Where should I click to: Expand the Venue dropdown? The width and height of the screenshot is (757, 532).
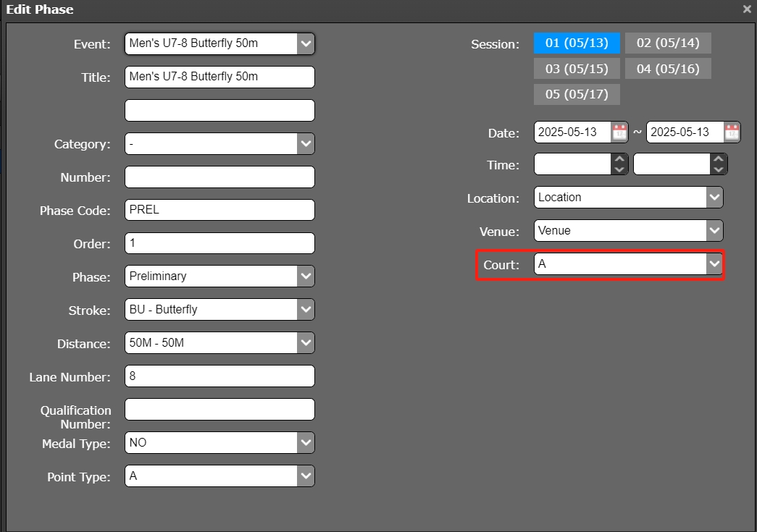[714, 231]
